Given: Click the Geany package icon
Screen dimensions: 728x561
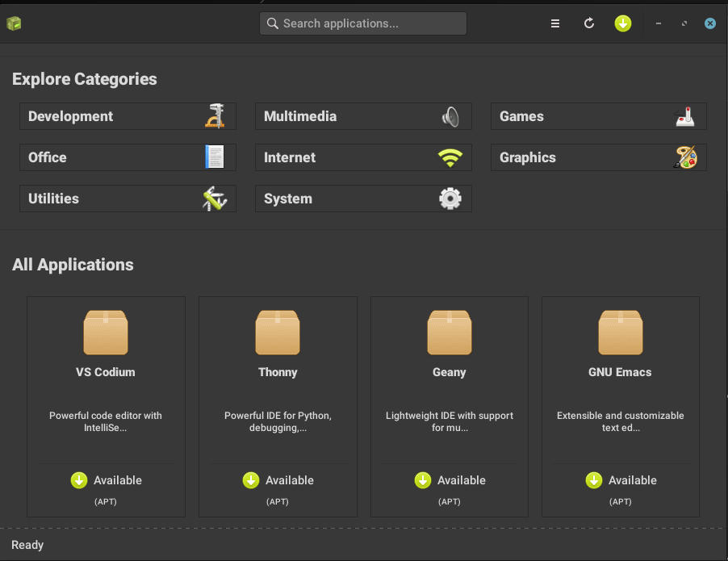Looking at the screenshot, I should tap(450, 333).
